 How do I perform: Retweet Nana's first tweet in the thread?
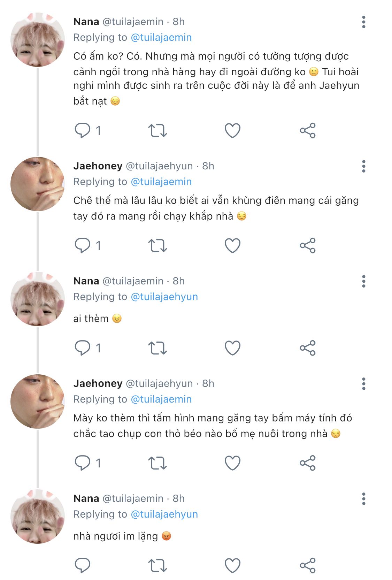157,131
